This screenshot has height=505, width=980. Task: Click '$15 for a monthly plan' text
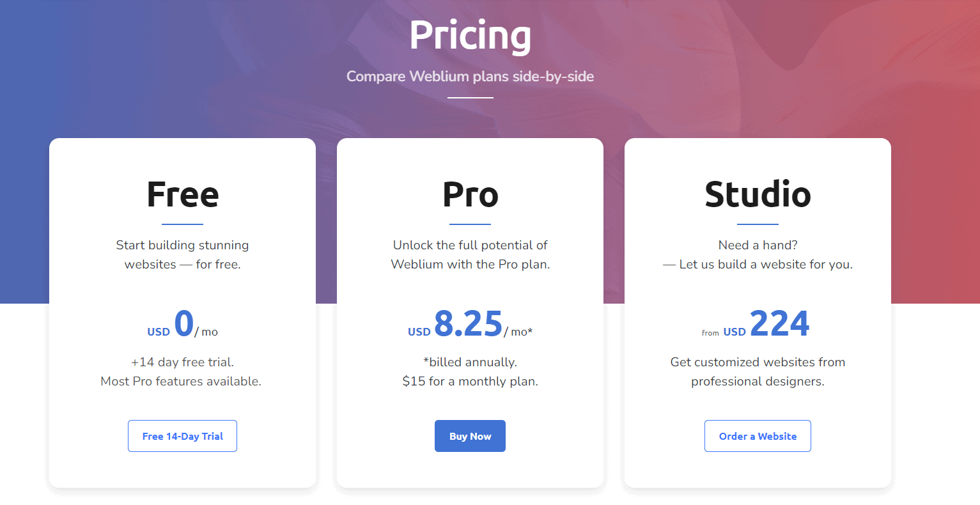(471, 381)
